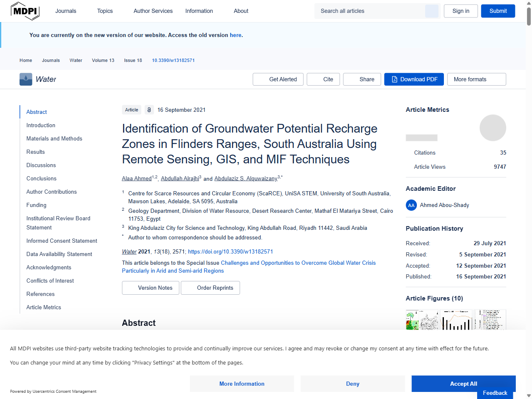Click the MDPI logo

click(25, 11)
